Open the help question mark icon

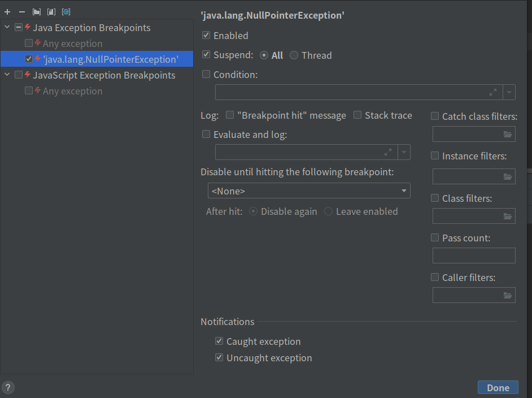[x=8, y=387]
